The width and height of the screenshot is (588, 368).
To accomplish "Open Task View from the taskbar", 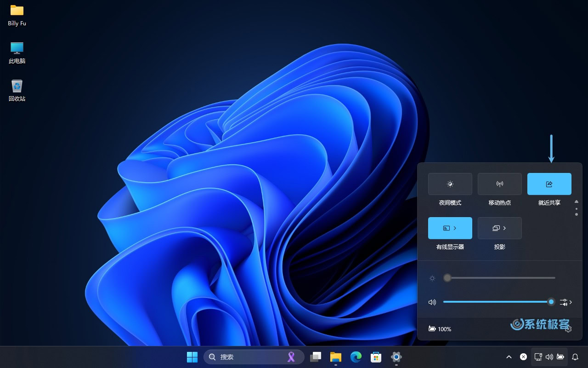I will (316, 357).
